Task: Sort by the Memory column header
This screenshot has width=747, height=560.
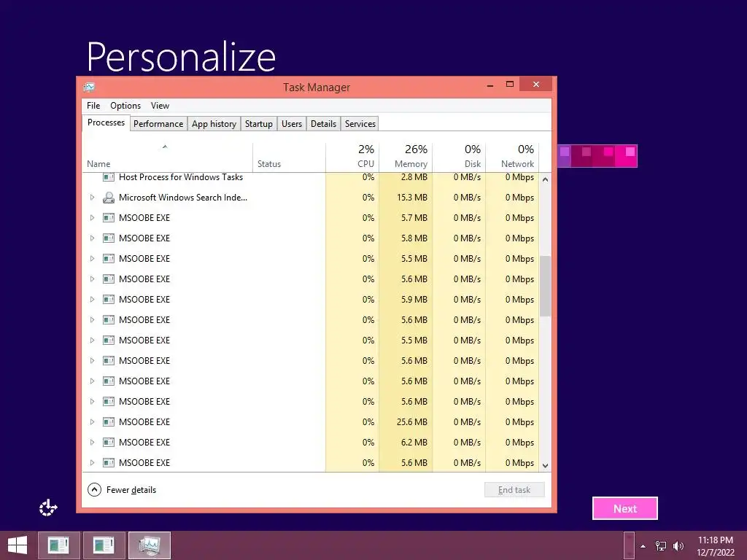Action: click(406, 157)
